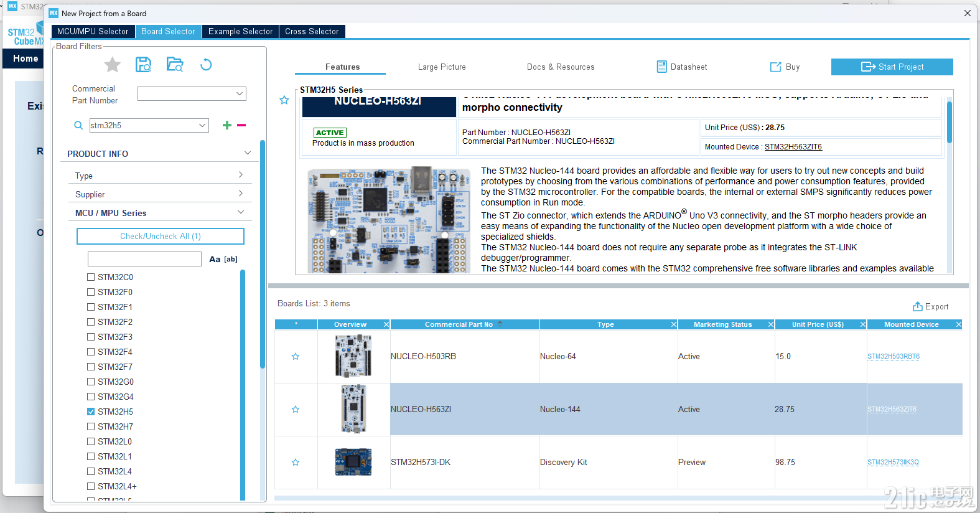Toggle whole word [ab] icon

231,259
